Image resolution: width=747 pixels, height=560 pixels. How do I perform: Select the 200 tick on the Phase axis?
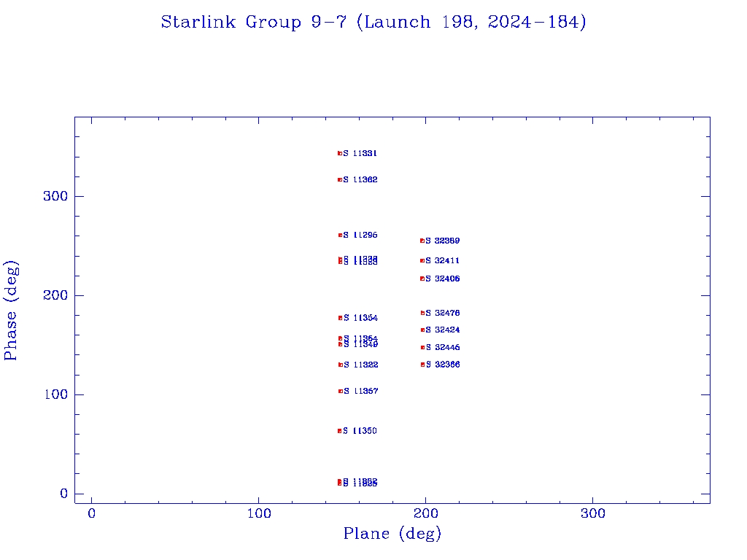55,295
